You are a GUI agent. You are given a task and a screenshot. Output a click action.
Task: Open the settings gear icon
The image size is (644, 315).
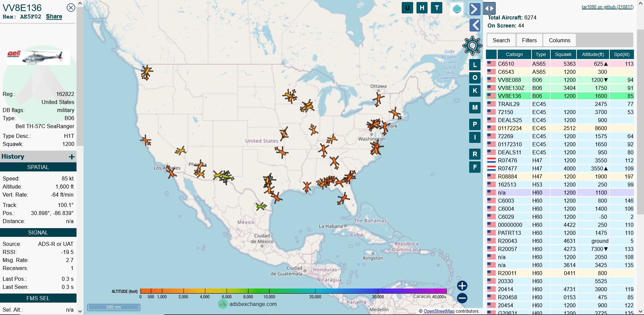(472, 45)
